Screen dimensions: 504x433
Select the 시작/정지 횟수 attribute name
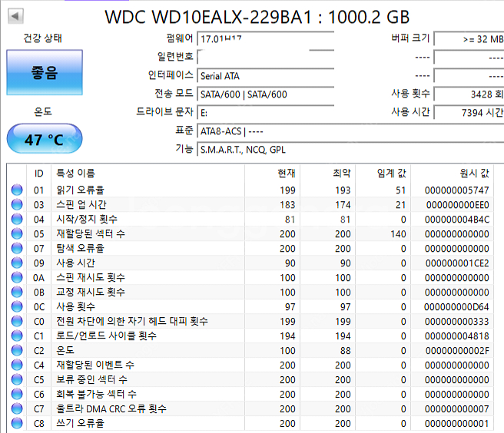click(x=87, y=219)
